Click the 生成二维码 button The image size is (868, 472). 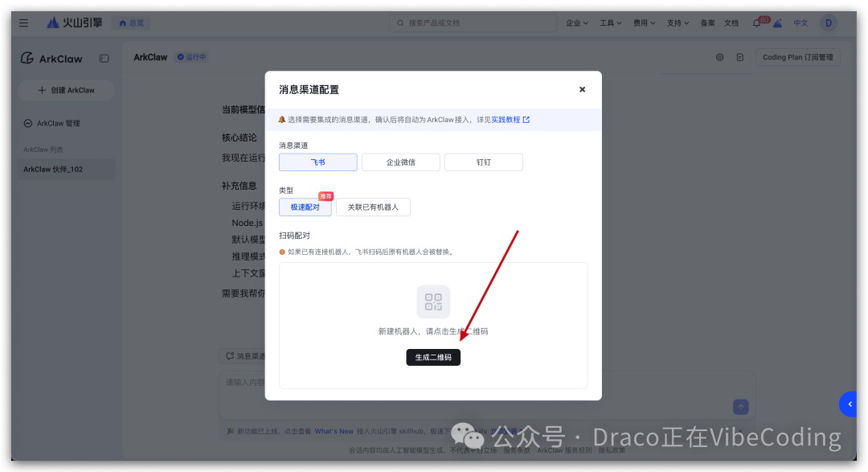point(433,356)
